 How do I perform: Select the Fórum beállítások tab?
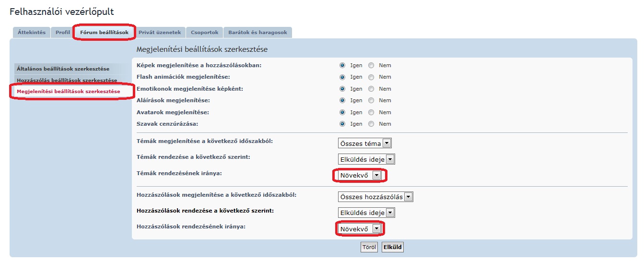click(x=105, y=33)
